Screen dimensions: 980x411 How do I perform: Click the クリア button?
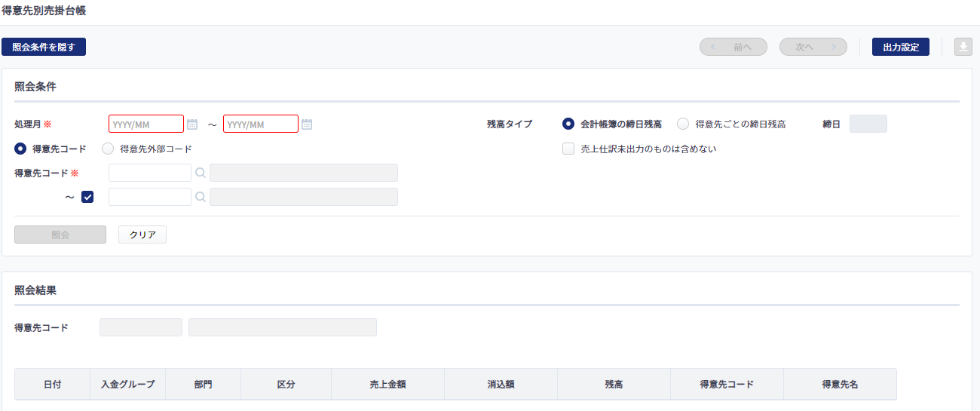coord(142,235)
